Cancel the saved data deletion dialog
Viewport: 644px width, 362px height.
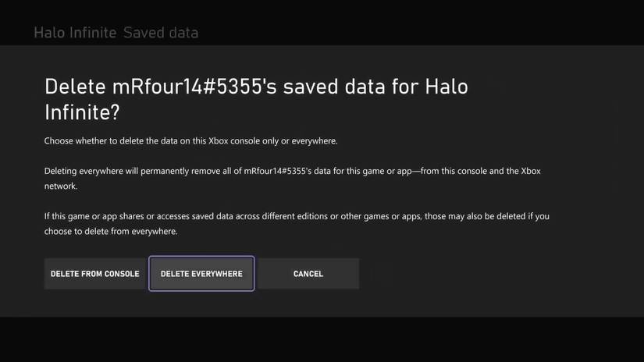point(308,274)
